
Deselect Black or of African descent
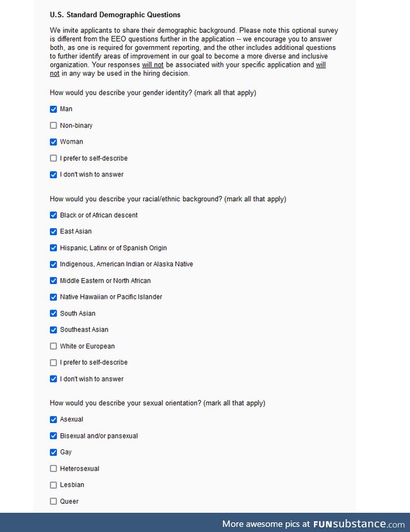pos(53,215)
